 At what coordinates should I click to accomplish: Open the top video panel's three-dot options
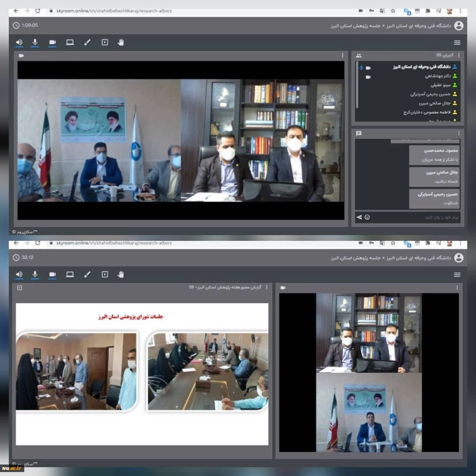[x=343, y=55]
